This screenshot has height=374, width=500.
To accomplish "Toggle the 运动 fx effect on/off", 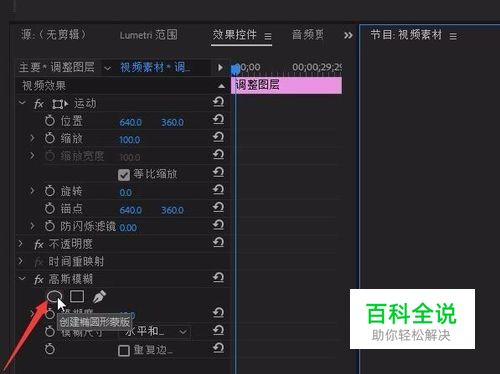I will [39, 104].
